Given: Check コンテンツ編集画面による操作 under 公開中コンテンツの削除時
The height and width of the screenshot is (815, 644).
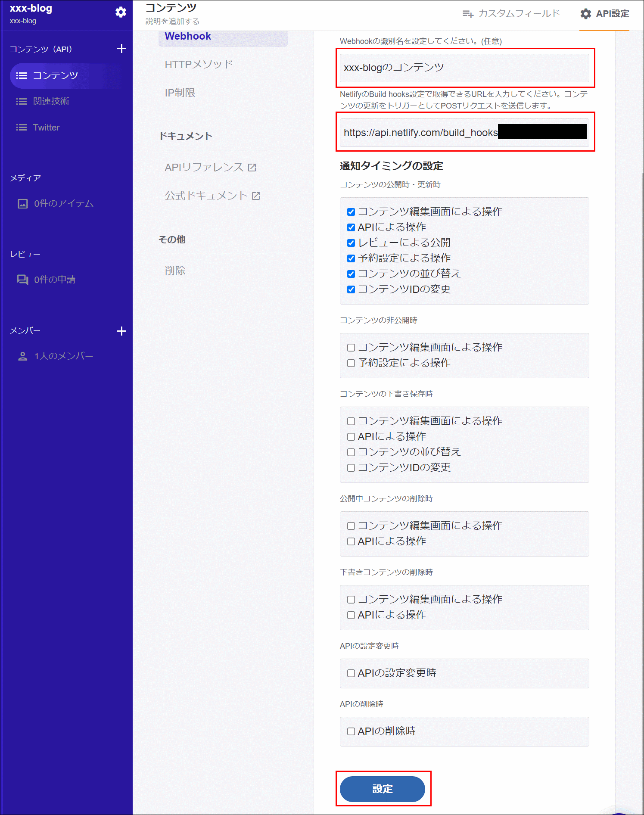Looking at the screenshot, I should (x=351, y=526).
